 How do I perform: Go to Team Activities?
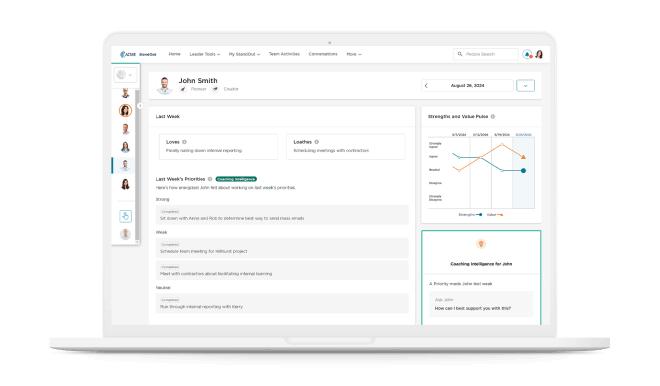[284, 54]
